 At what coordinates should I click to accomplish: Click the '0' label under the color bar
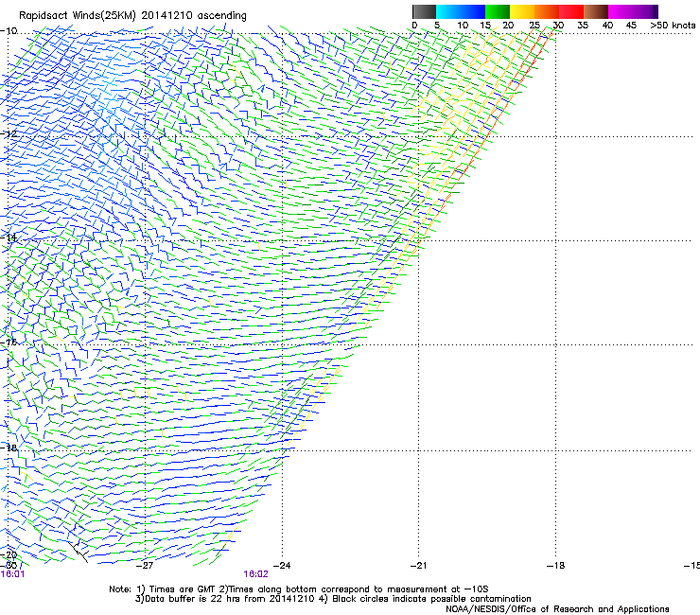pyautogui.click(x=414, y=26)
